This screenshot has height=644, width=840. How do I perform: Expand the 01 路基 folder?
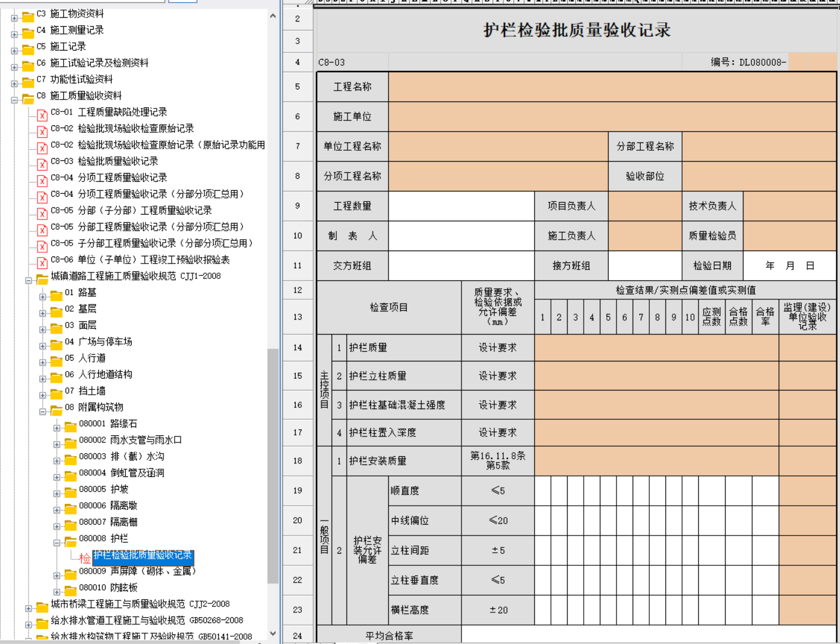tap(42, 297)
